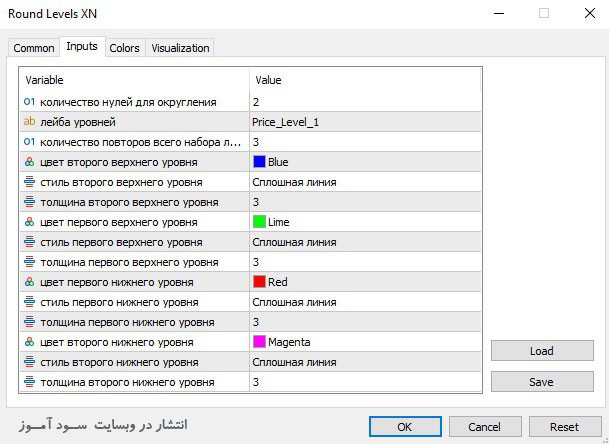Image resolution: width=609 pixels, height=444 pixels.
Task: Pick the Blue color swatch
Action: click(259, 162)
